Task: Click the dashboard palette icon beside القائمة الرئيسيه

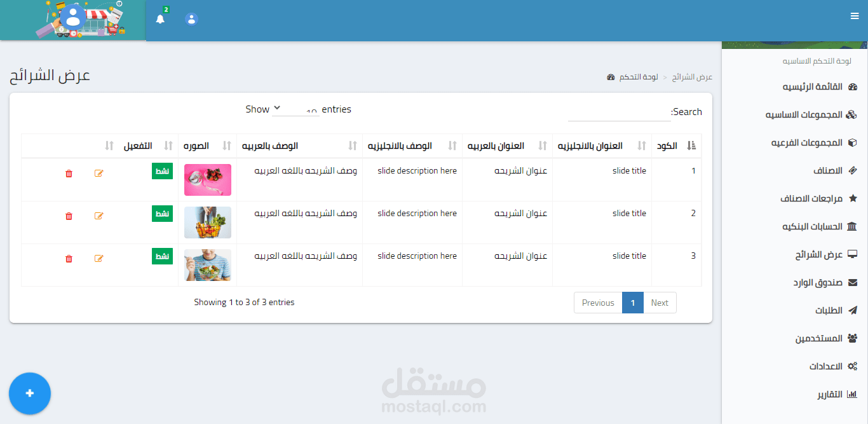Action: click(853, 87)
